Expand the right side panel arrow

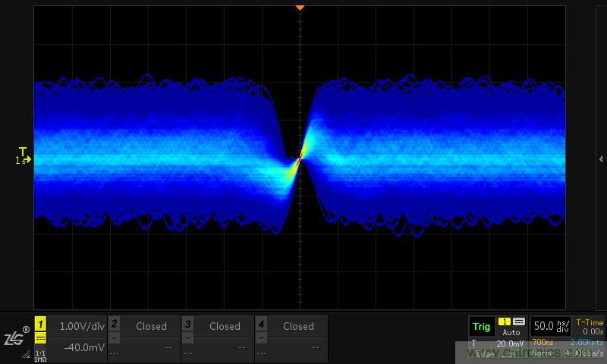coord(601,158)
